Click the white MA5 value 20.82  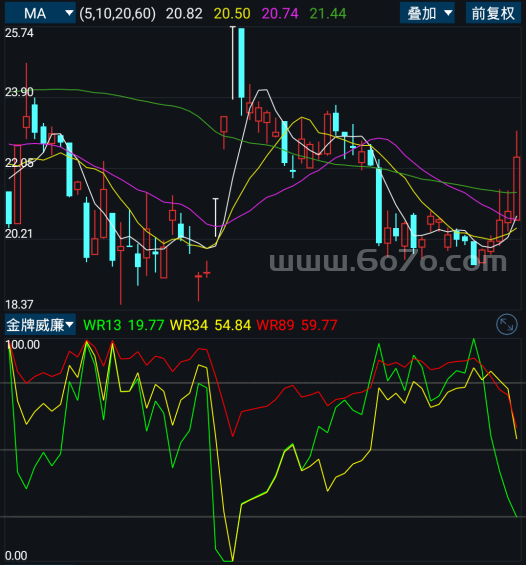coord(184,14)
